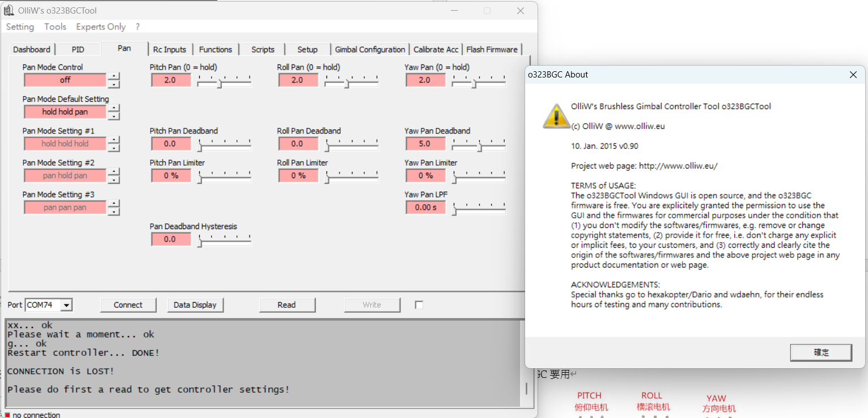Click the down arrow for Pan Mode Default Setting

click(114, 116)
